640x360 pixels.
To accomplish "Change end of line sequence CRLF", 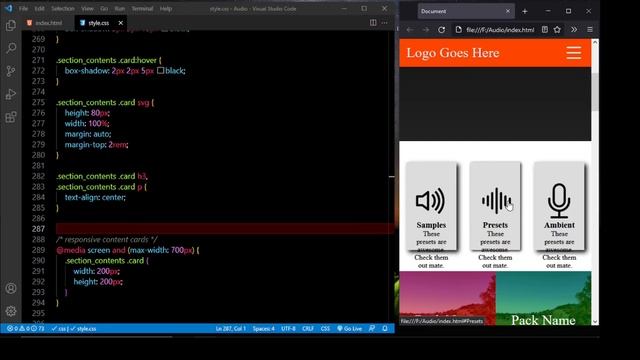I will click(x=308, y=329).
